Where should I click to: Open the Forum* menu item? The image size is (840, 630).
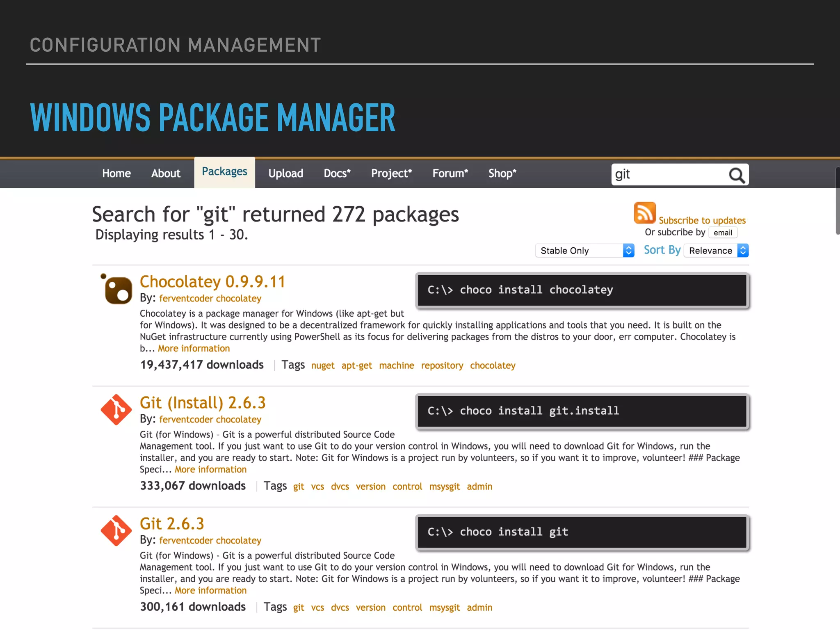(x=450, y=173)
